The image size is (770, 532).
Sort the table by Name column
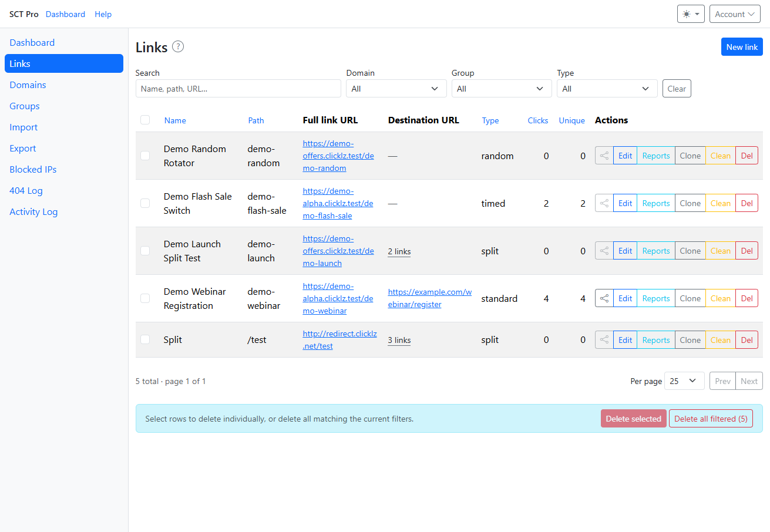point(175,120)
